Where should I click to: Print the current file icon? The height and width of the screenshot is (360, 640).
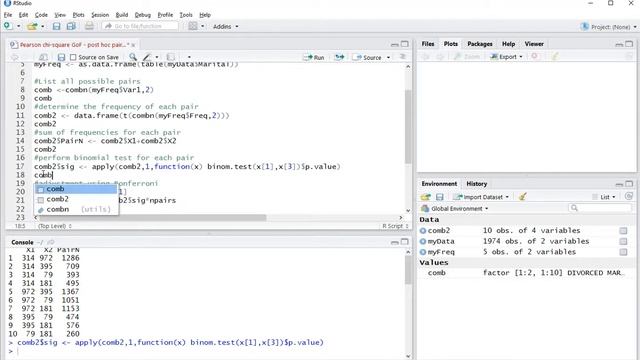pyautogui.click(x=89, y=27)
